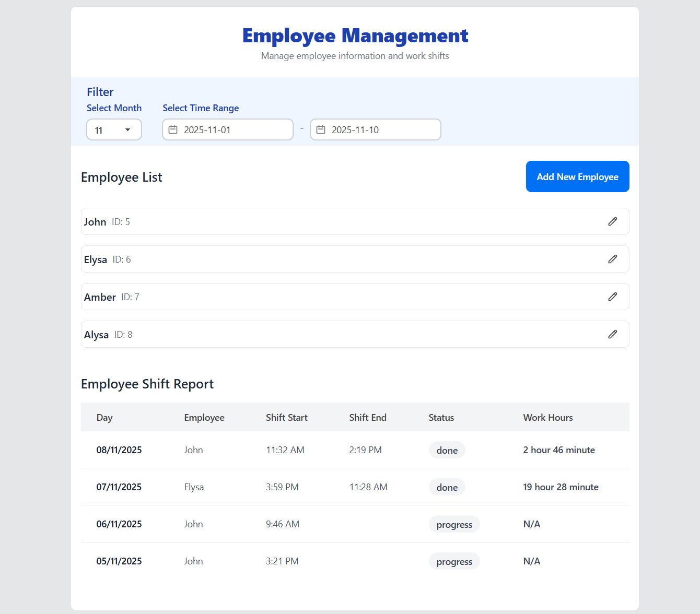Click the Add New Employee button

tap(577, 176)
